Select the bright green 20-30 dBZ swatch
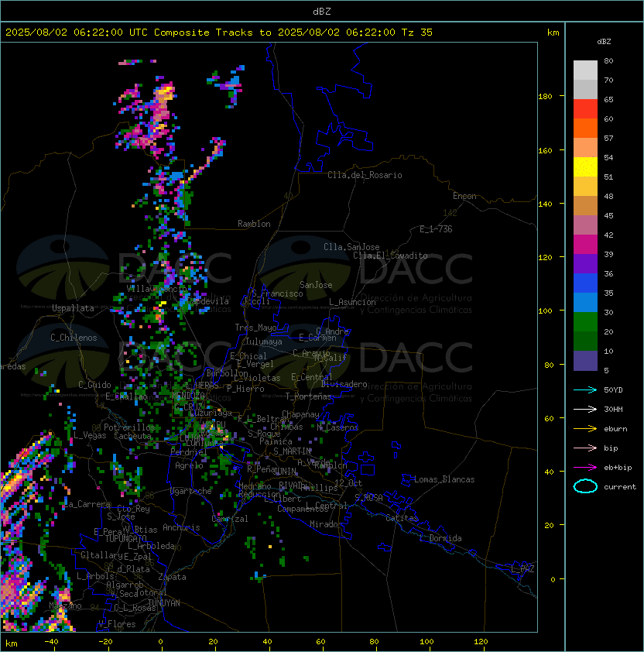 (x=585, y=322)
